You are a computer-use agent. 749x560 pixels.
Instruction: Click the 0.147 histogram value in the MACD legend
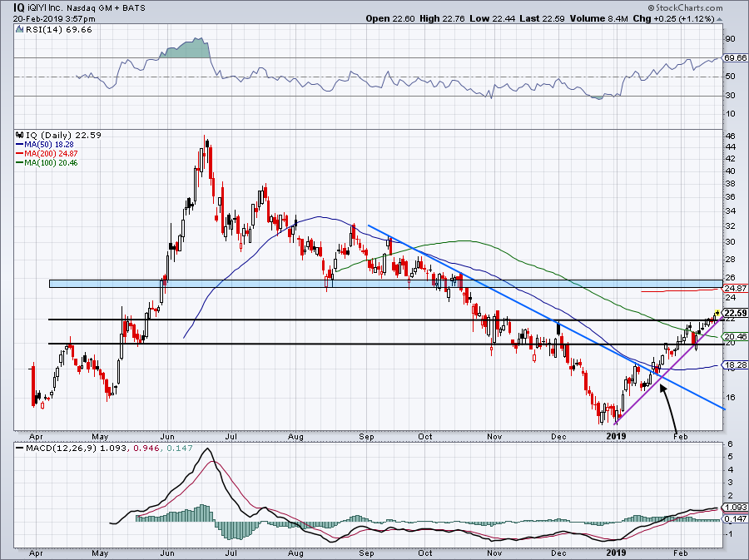180,448
